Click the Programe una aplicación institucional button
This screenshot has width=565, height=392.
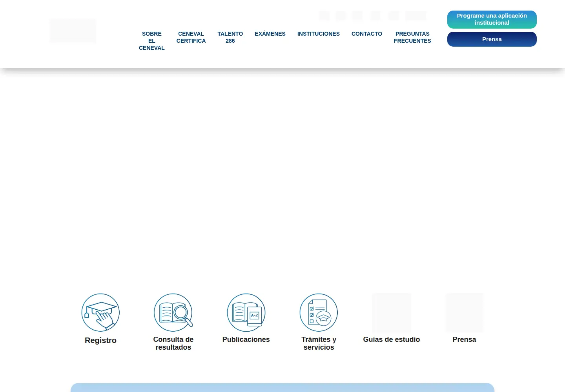492,20
